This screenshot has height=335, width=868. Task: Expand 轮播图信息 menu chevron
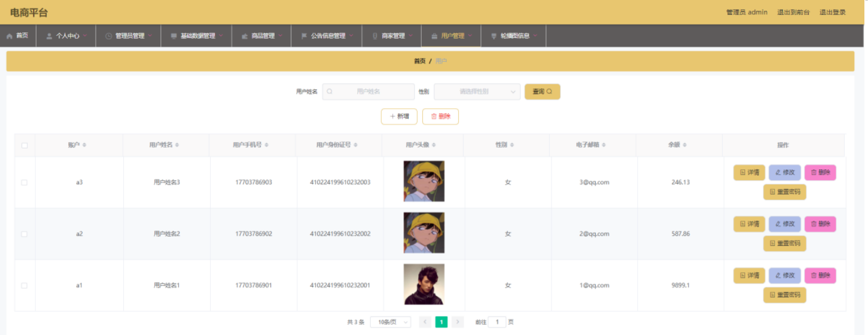(535, 35)
